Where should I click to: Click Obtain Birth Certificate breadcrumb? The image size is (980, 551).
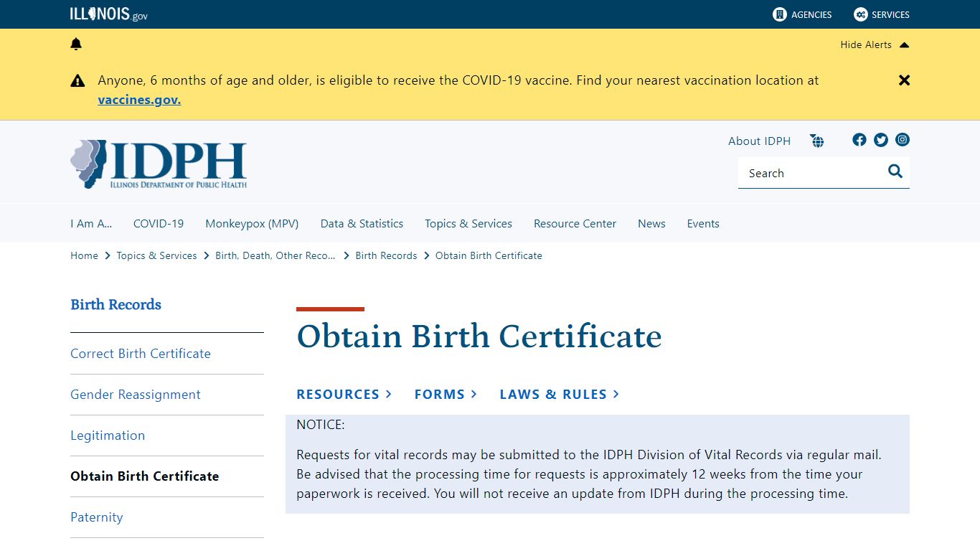coord(489,255)
